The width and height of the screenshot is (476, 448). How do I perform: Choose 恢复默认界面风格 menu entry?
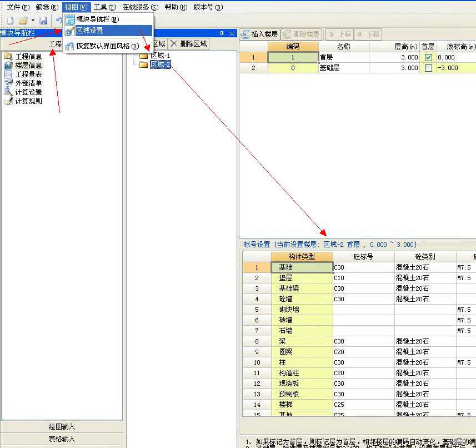(108, 46)
